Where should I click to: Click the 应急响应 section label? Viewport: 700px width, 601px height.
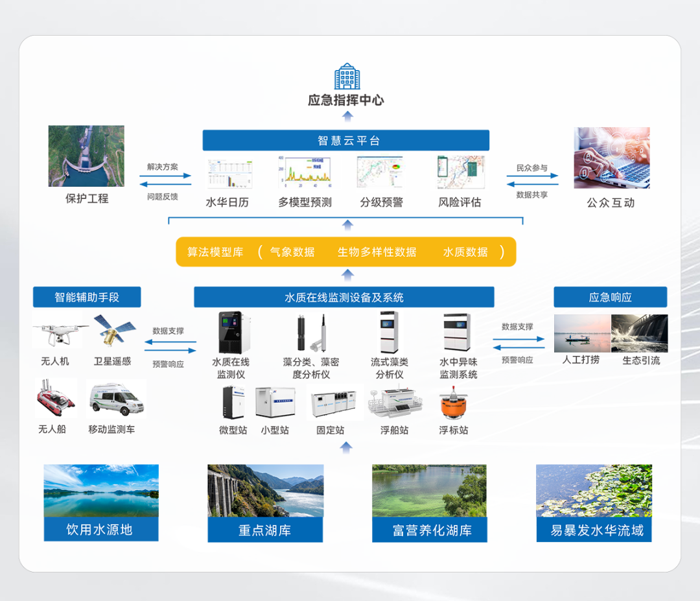(610, 298)
